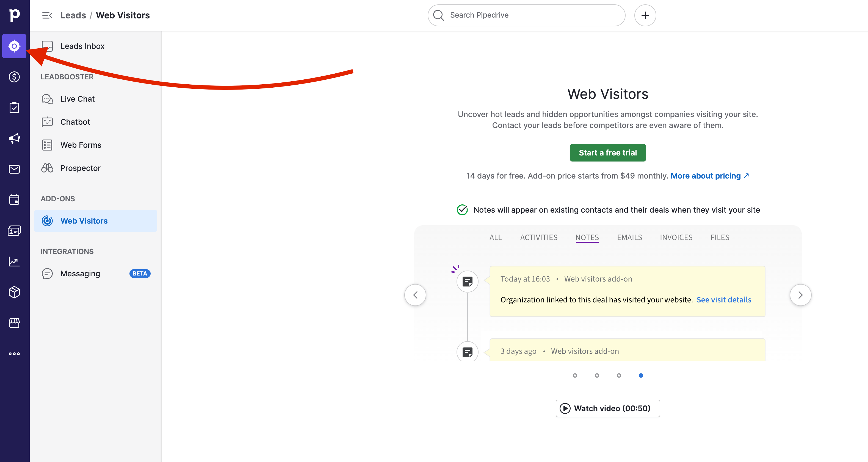868x462 pixels.
Task: Open Messaging integration item
Action: (95, 273)
